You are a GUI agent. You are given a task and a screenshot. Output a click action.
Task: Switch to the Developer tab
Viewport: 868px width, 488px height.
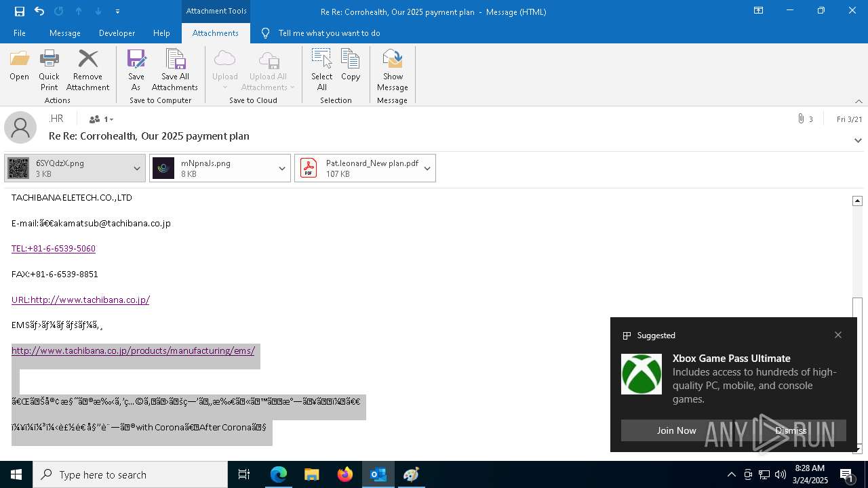point(117,33)
